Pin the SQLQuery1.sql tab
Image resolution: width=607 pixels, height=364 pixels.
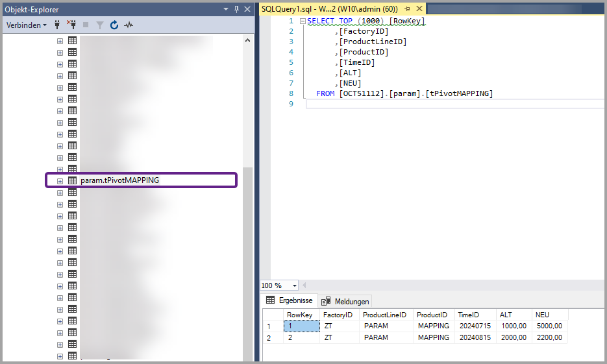407,9
